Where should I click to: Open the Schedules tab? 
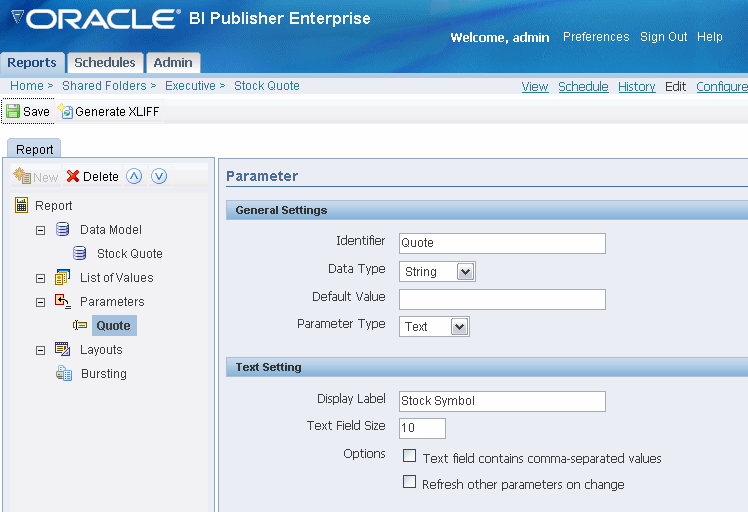pyautogui.click(x=105, y=63)
